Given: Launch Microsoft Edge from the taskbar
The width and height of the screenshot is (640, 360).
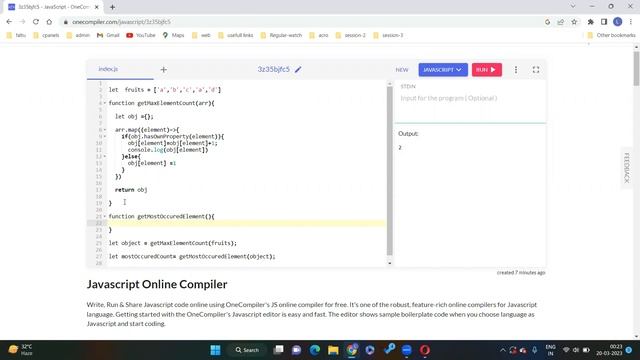Looking at the screenshot, I should [315, 350].
